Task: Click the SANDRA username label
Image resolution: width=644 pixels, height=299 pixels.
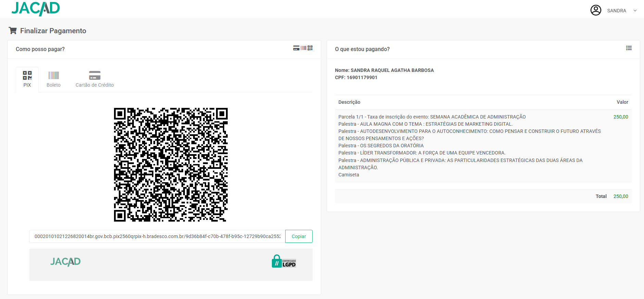Action: [x=617, y=11]
